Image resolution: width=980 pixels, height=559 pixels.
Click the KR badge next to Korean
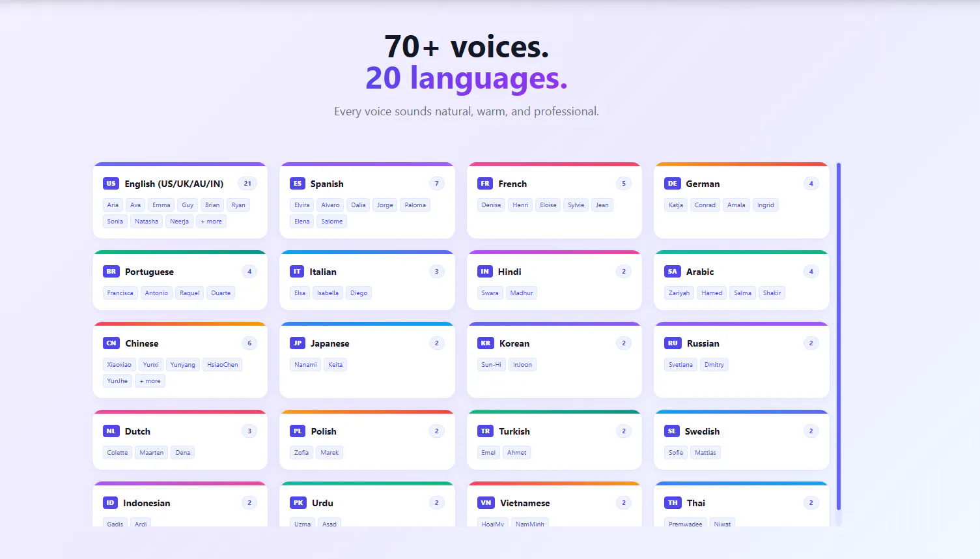tap(486, 343)
